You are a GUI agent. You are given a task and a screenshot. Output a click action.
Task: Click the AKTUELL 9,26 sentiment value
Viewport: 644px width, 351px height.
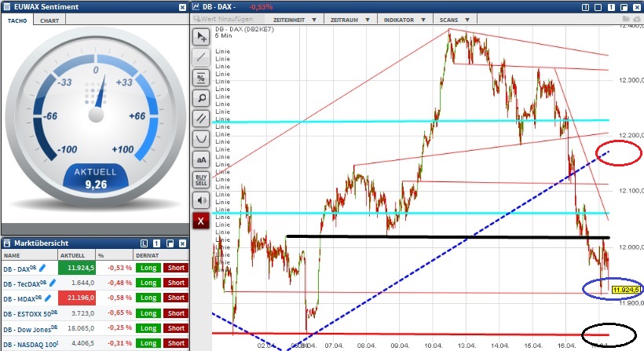pos(96,178)
